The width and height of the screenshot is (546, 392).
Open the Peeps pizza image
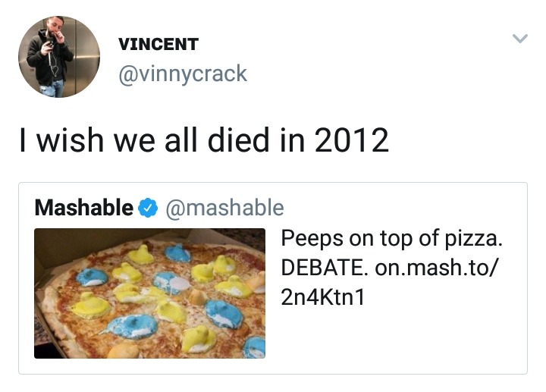point(149,293)
